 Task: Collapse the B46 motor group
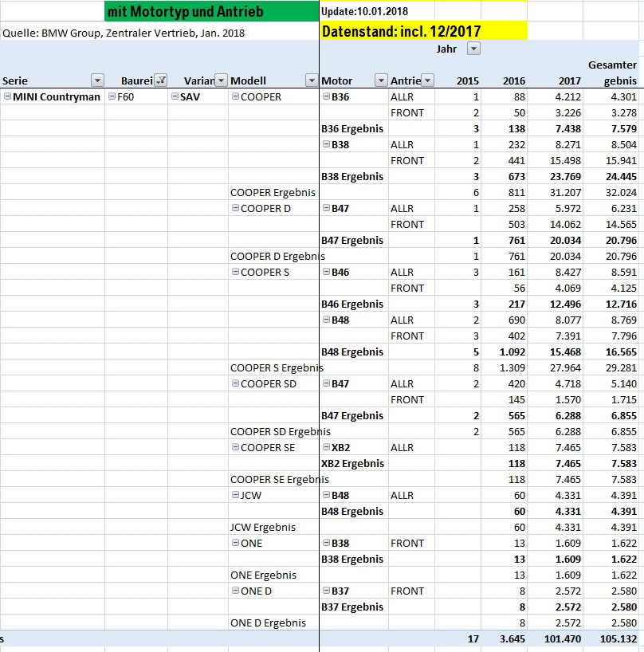(x=326, y=272)
